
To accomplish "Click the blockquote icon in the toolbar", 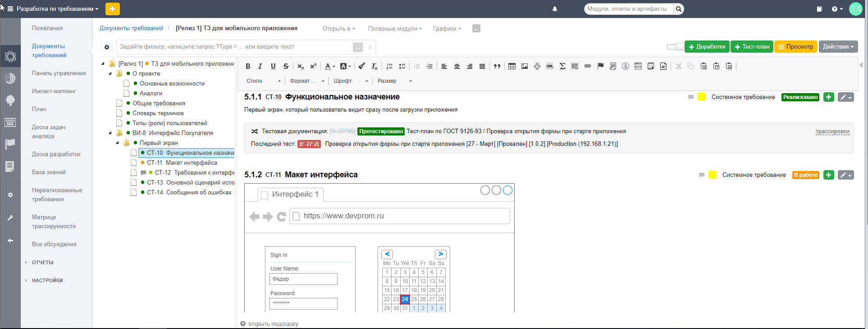I will point(497,67).
